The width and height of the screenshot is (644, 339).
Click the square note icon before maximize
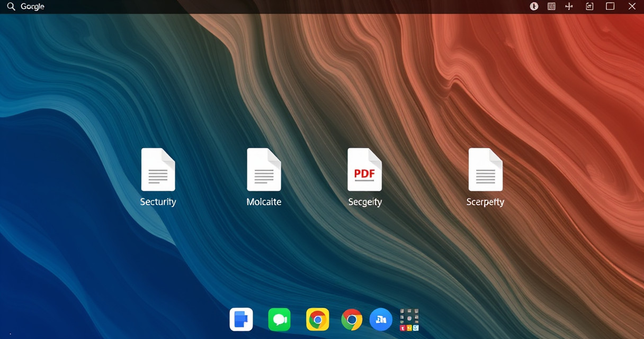coord(589,6)
